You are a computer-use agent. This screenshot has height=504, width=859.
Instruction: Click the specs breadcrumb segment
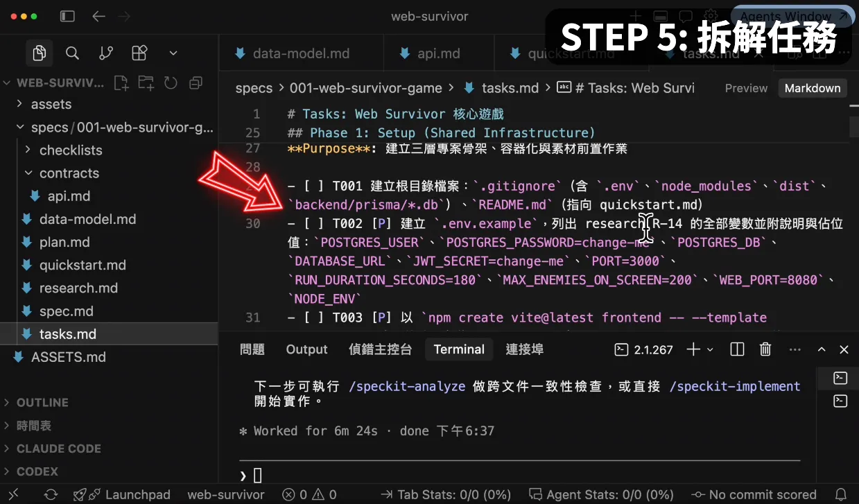(254, 88)
